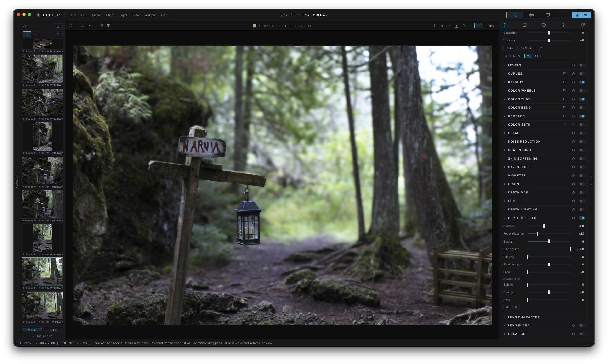Click the focus point picker under Swirl
Viewport: 608px width, 364px height.
tap(516, 307)
